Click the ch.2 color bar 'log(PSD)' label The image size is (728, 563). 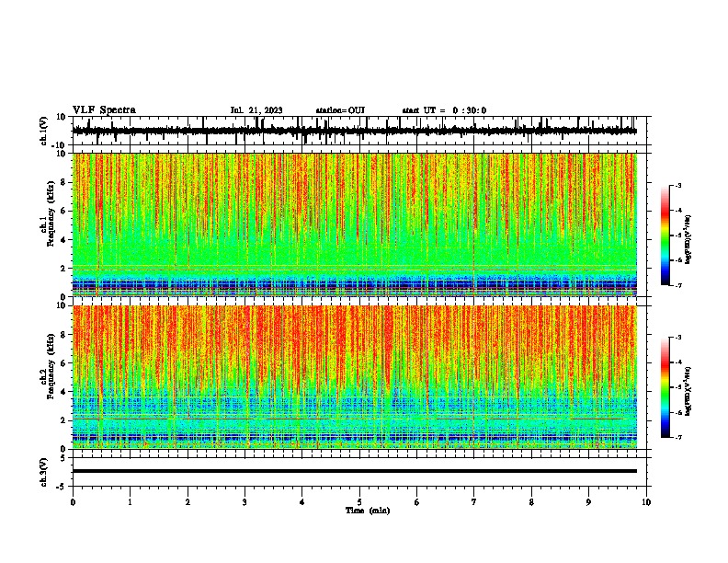[688, 391]
